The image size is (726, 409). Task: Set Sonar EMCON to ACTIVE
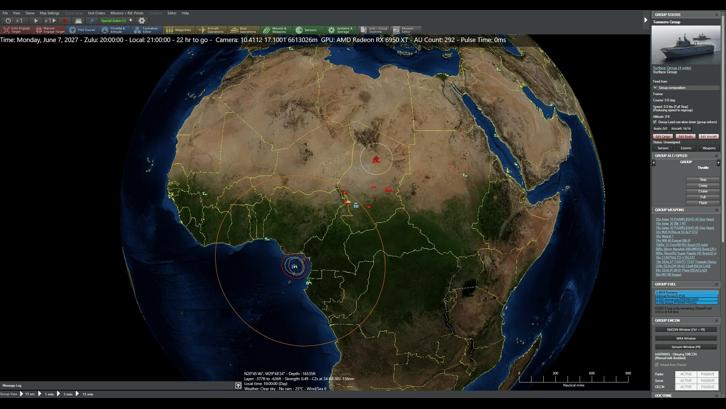pyautogui.click(x=686, y=381)
